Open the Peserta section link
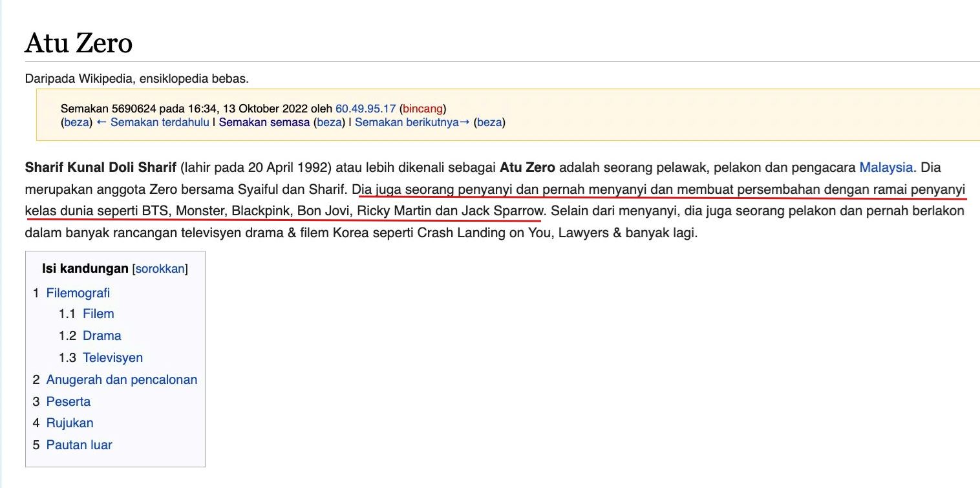 click(x=68, y=401)
